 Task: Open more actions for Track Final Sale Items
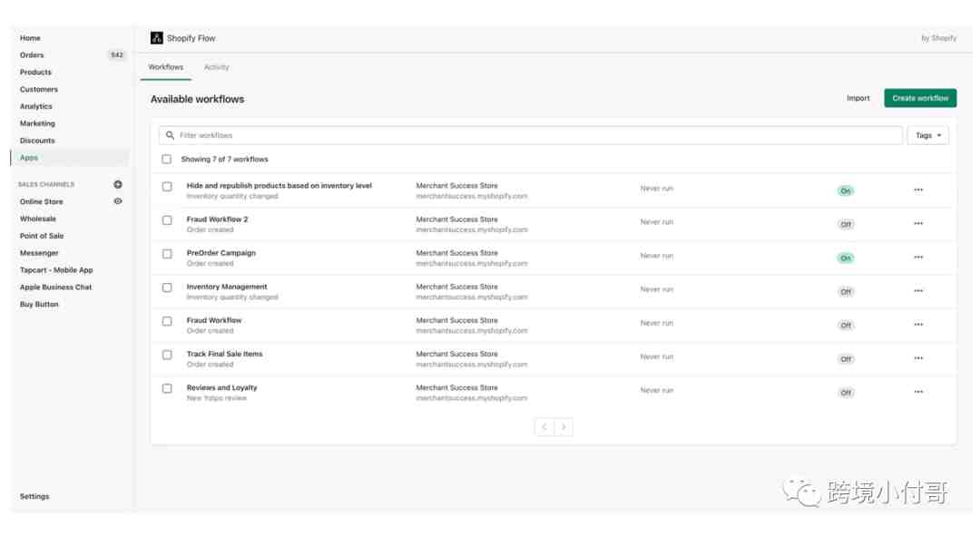tap(918, 358)
